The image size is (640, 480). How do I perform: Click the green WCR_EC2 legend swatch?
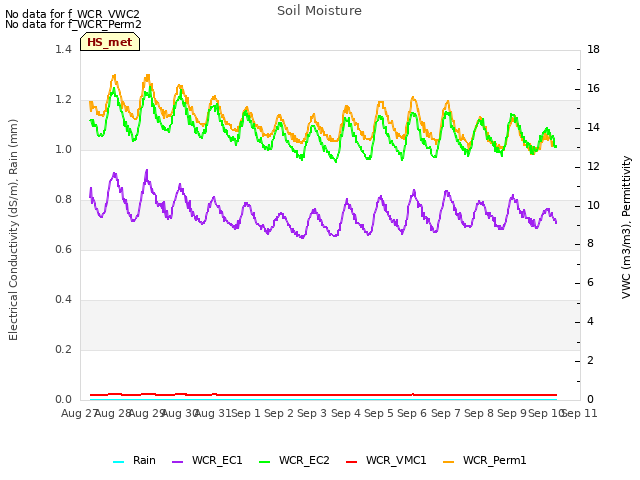pos(264,462)
